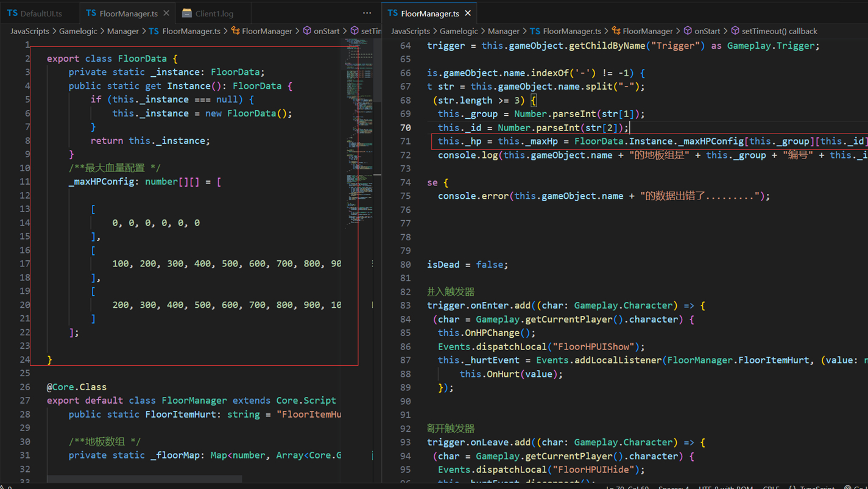Image resolution: width=868 pixels, height=489 pixels.
Task: Click the 'trigger.onLeave.add' line
Action: 566,442
